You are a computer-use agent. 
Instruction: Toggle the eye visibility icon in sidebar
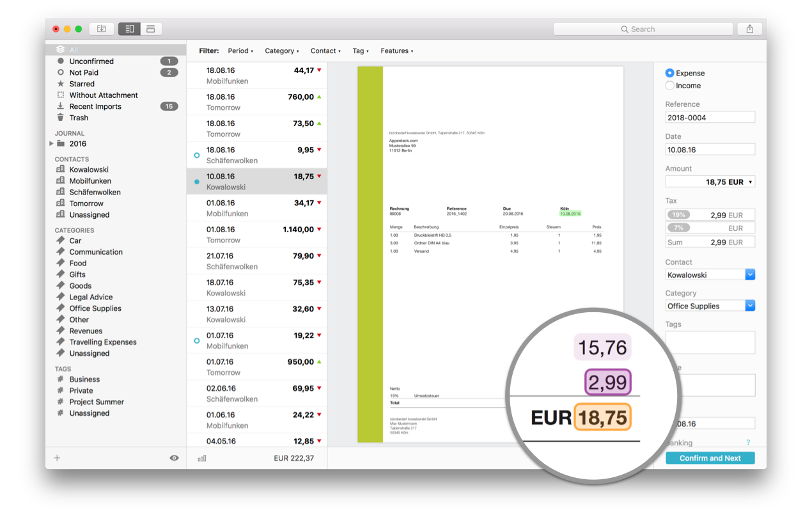click(x=174, y=458)
